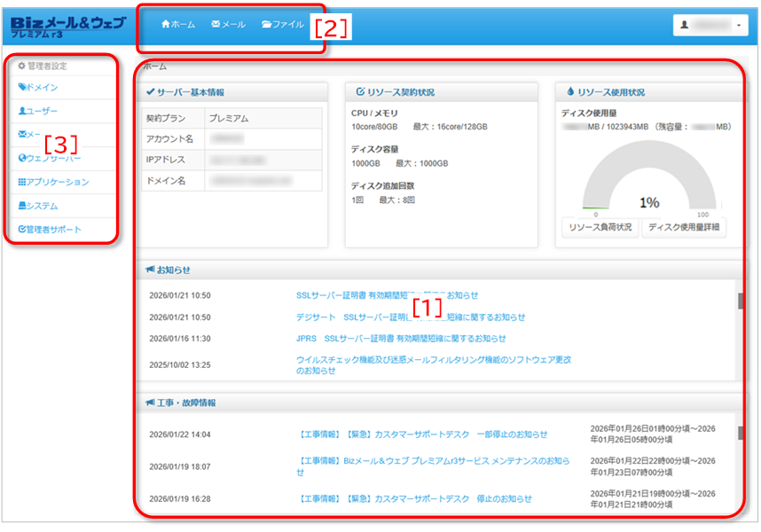Image resolution: width=761 pixels, height=532 pixels.
Task: Select アプリケーション from sidebar menu
Action: (x=58, y=183)
